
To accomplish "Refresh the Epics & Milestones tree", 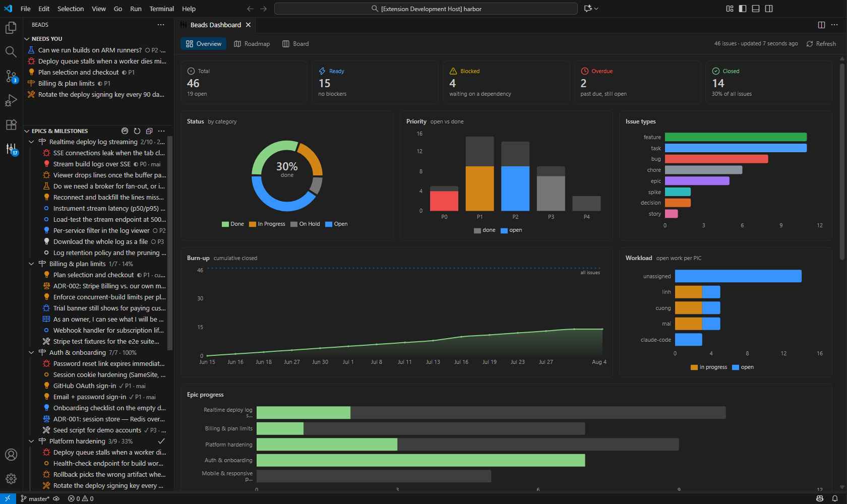I will [x=137, y=131].
